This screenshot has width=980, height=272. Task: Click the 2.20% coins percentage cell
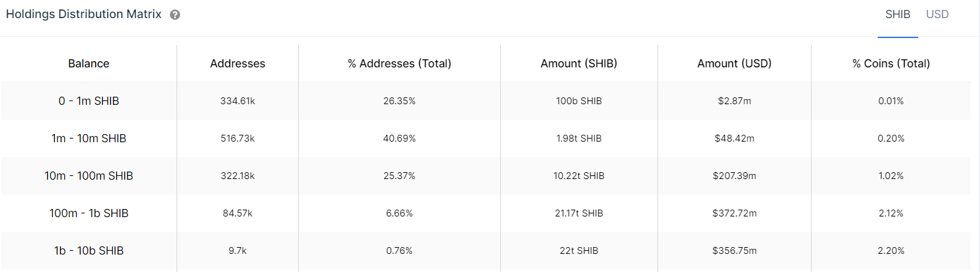pyautogui.click(x=891, y=251)
